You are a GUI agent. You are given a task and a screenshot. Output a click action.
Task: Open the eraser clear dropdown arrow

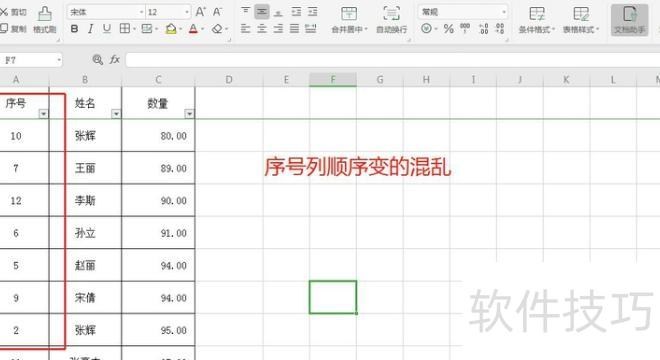coord(226,29)
